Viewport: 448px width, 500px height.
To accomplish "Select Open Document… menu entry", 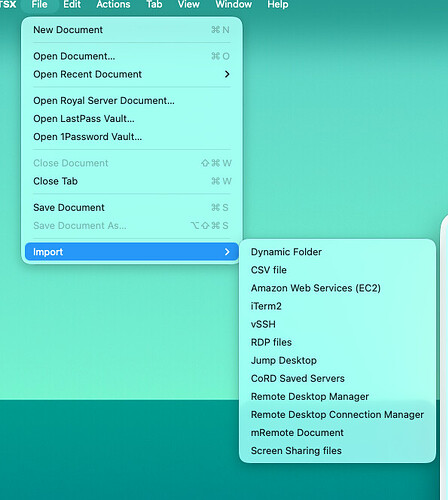I will click(x=132, y=56).
